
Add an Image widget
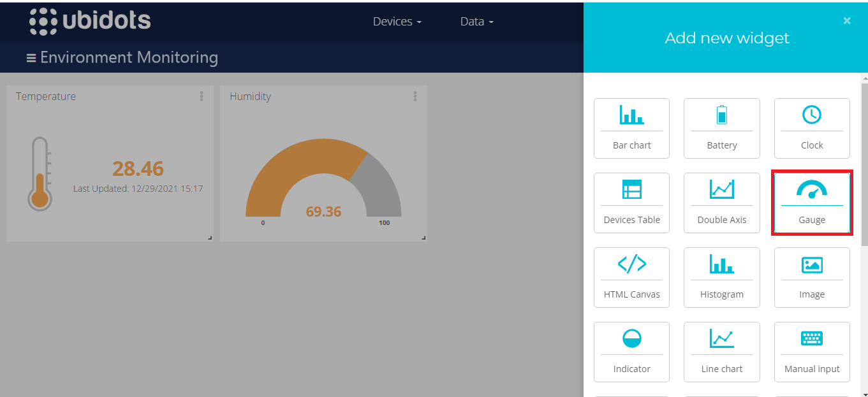(x=812, y=277)
